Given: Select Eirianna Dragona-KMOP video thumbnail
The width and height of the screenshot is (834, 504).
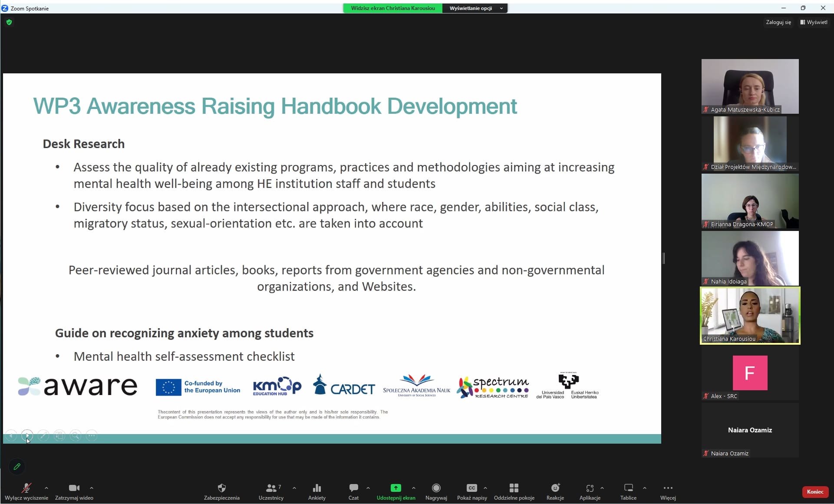Looking at the screenshot, I should tap(750, 201).
